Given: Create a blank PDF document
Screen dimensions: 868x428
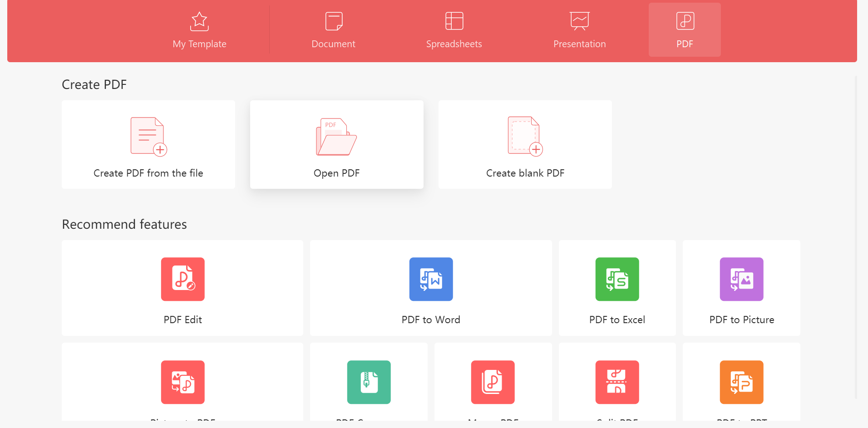Looking at the screenshot, I should pos(525,144).
